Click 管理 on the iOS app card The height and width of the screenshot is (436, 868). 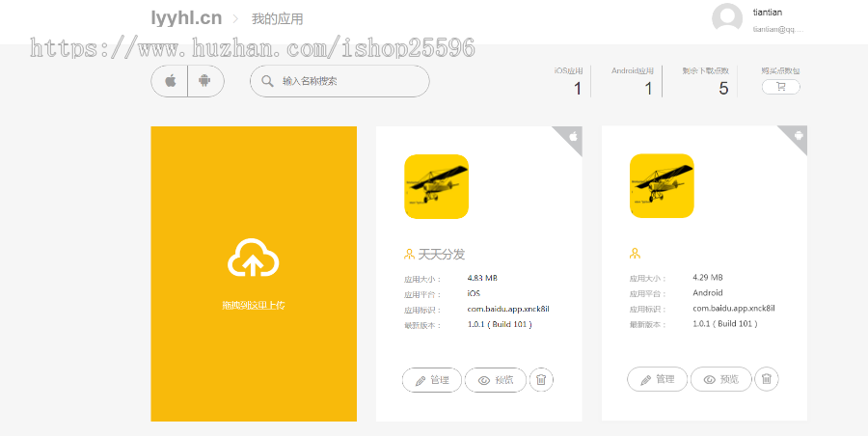tap(432, 380)
